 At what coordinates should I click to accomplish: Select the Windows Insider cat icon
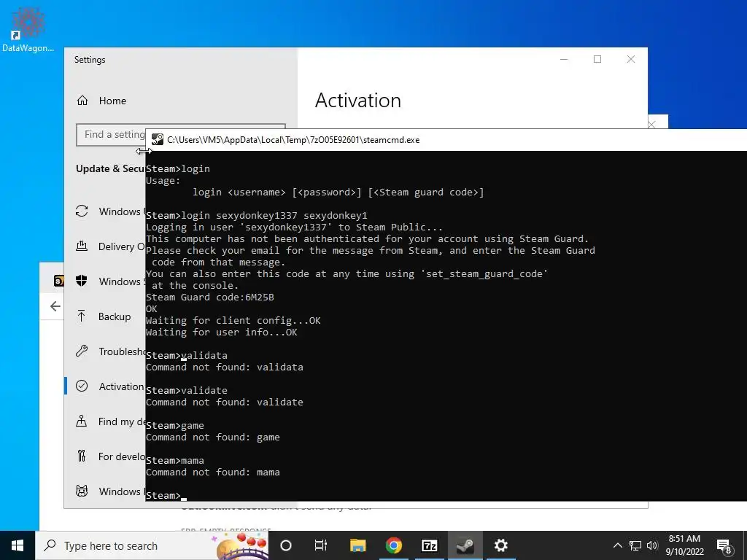point(82,491)
